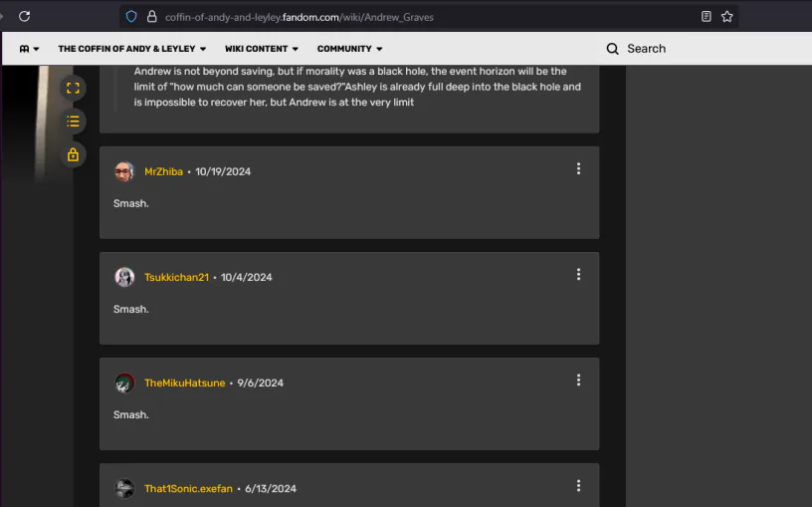This screenshot has height=507, width=812.
Task: Click MrZhiba's "Smash." comment text
Action: click(x=131, y=204)
